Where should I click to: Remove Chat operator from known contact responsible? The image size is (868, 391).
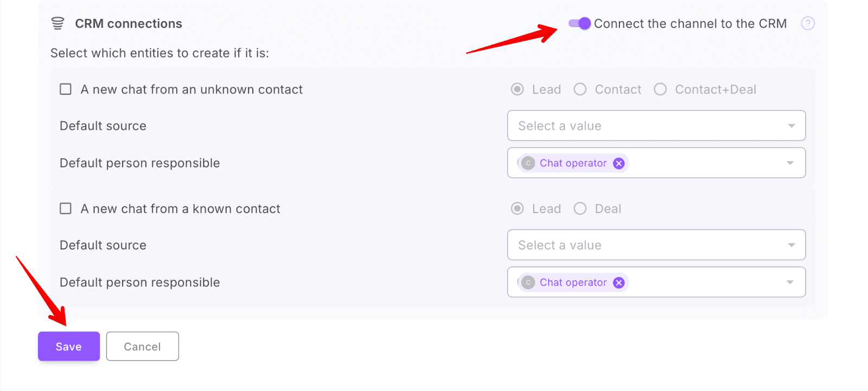(618, 283)
